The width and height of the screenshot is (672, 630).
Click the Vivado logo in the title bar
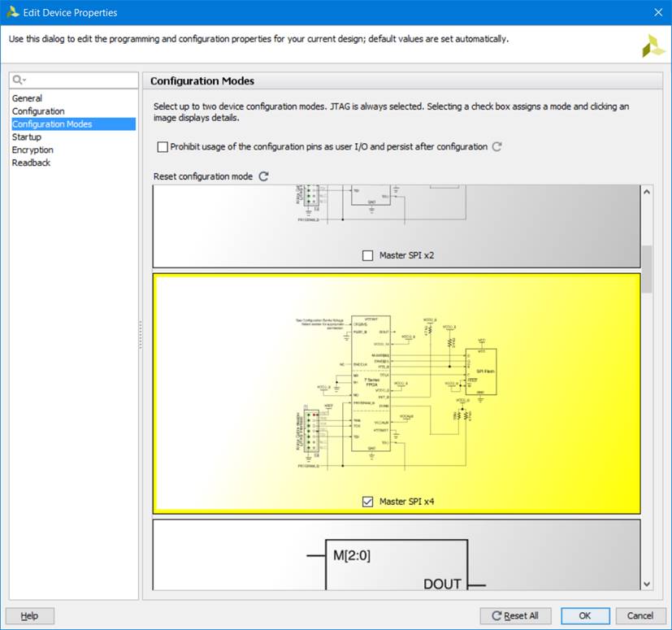click(x=12, y=12)
